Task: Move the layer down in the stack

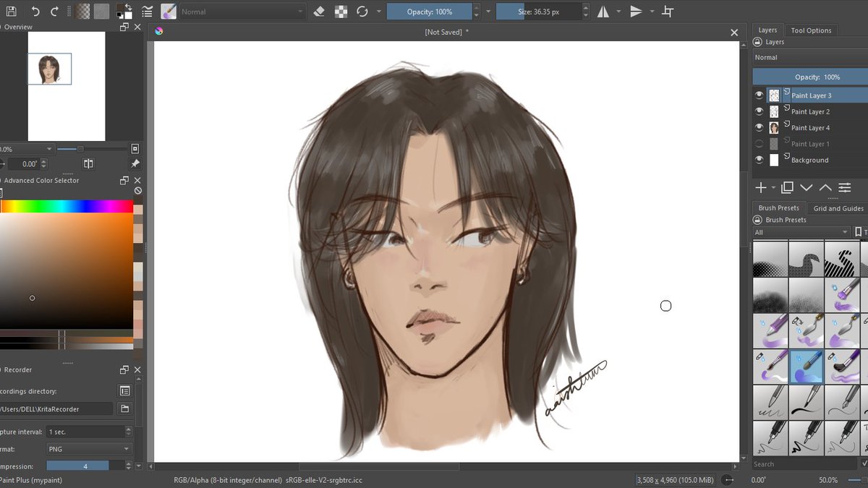Action: point(807,188)
